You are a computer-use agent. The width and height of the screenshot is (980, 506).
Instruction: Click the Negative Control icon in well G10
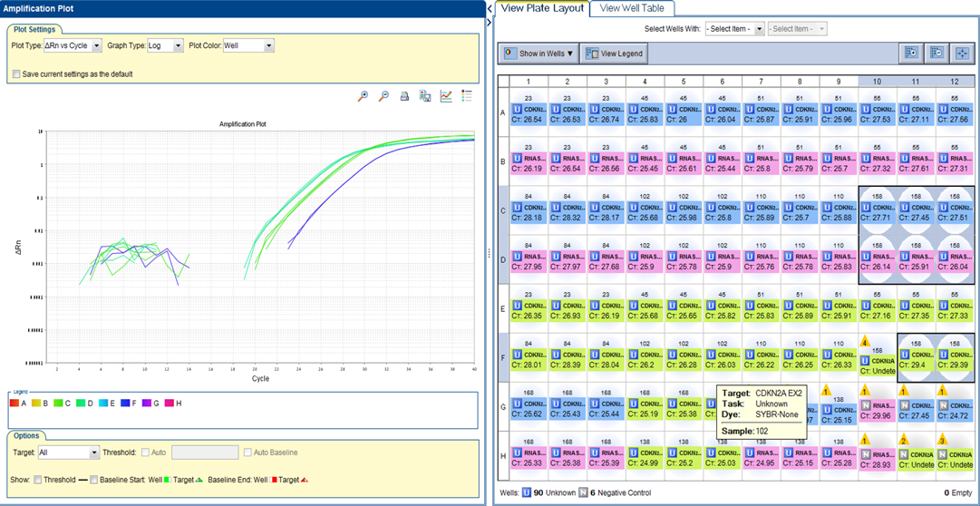coord(866,404)
